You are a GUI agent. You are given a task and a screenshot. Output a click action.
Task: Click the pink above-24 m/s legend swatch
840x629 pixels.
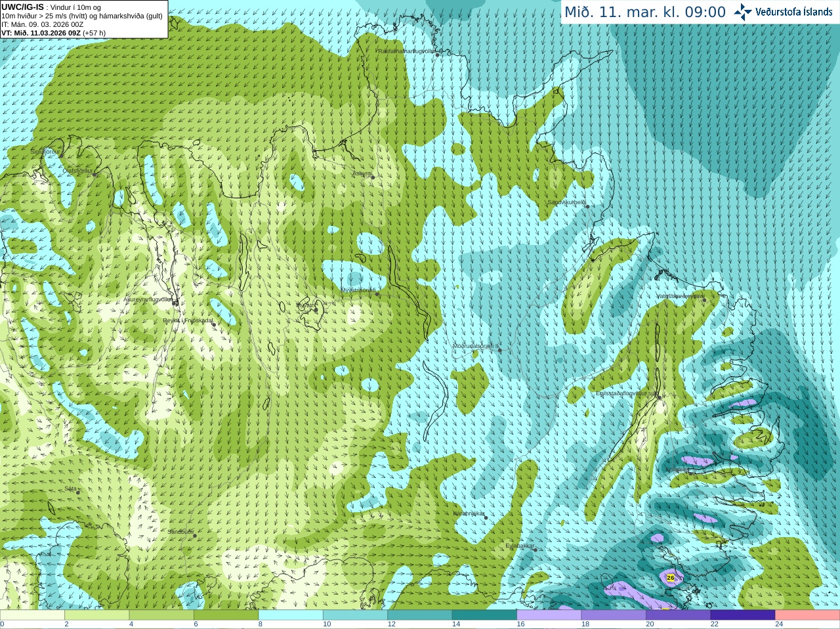click(x=808, y=615)
